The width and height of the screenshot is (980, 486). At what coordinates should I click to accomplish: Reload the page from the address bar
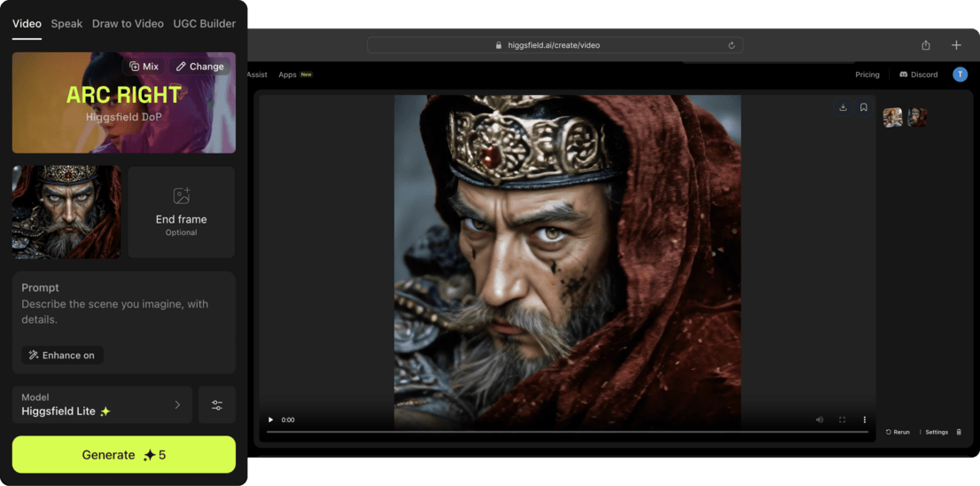(x=731, y=45)
